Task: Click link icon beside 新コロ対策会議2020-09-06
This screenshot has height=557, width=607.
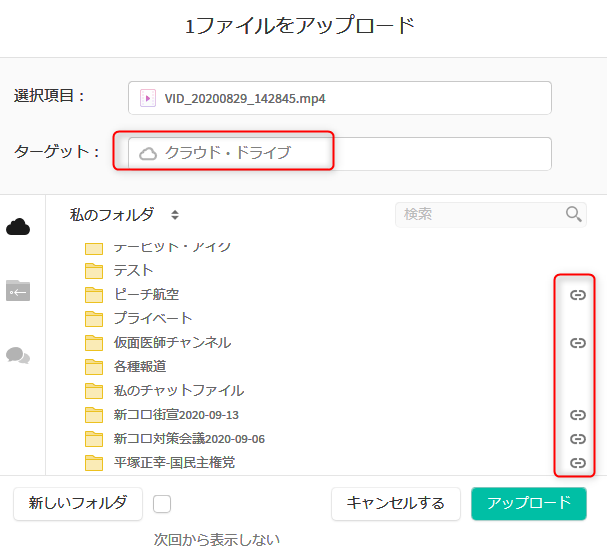Action: [x=577, y=439]
